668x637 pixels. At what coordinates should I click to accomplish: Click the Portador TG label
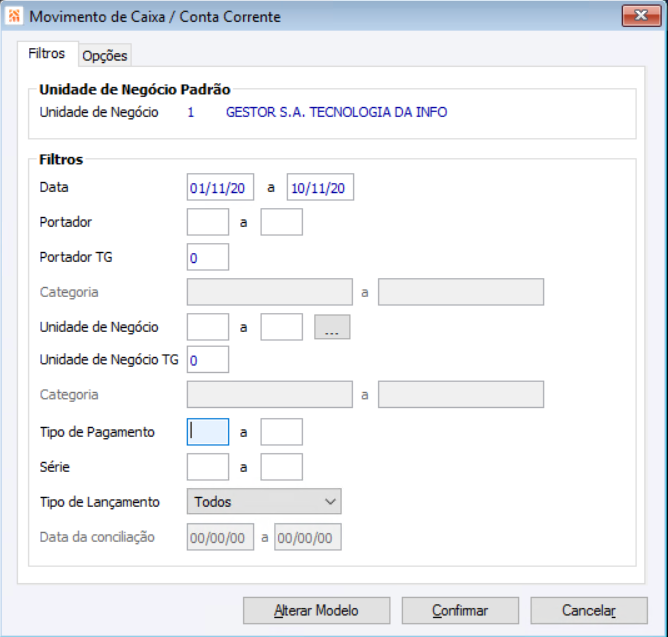pyautogui.click(x=76, y=257)
